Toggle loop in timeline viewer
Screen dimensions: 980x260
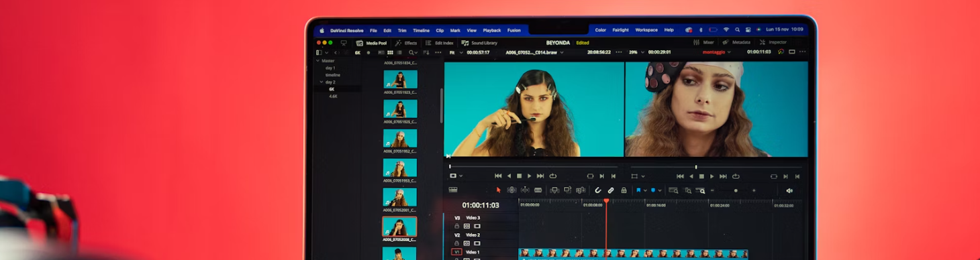[x=736, y=176]
